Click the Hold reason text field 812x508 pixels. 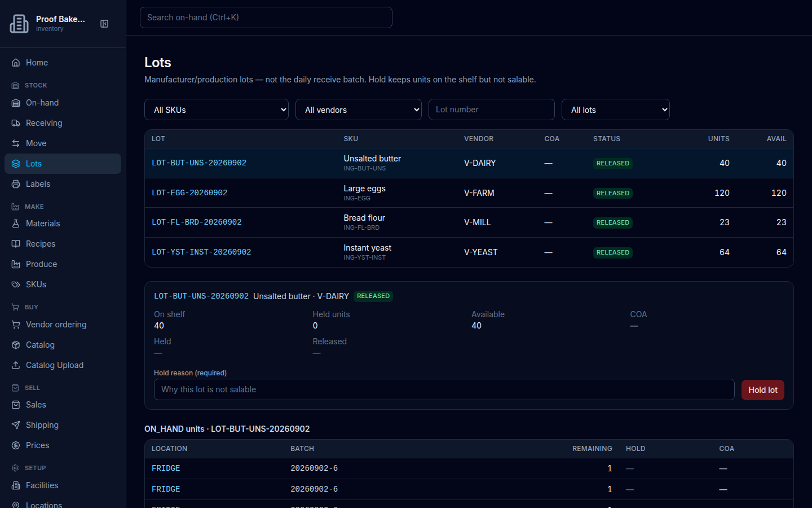444,389
